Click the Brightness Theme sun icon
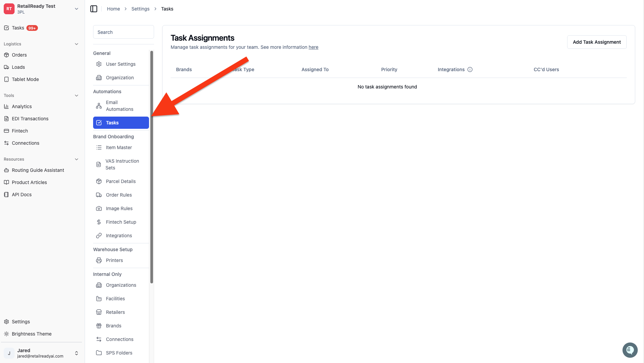Image resolution: width=644 pixels, height=363 pixels. tap(6, 334)
